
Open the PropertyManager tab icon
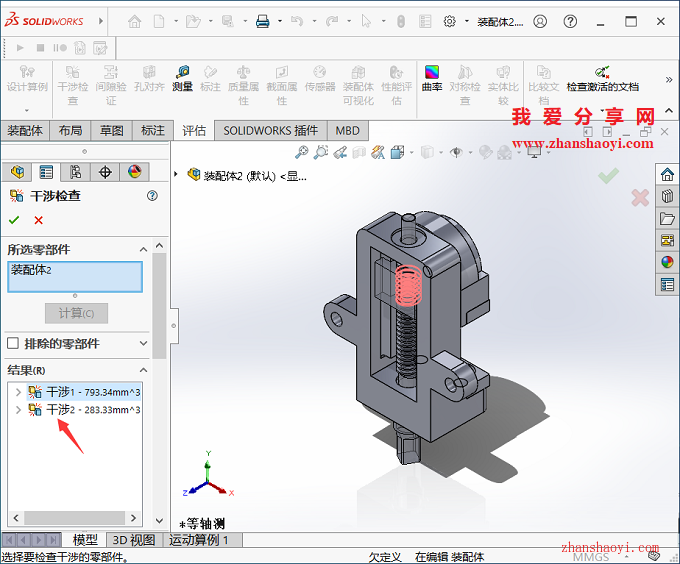click(46, 172)
